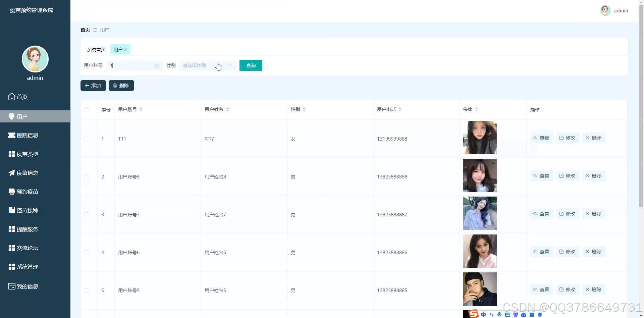Click phone number 13199999888
The height and width of the screenshot is (318, 644).
392,139
